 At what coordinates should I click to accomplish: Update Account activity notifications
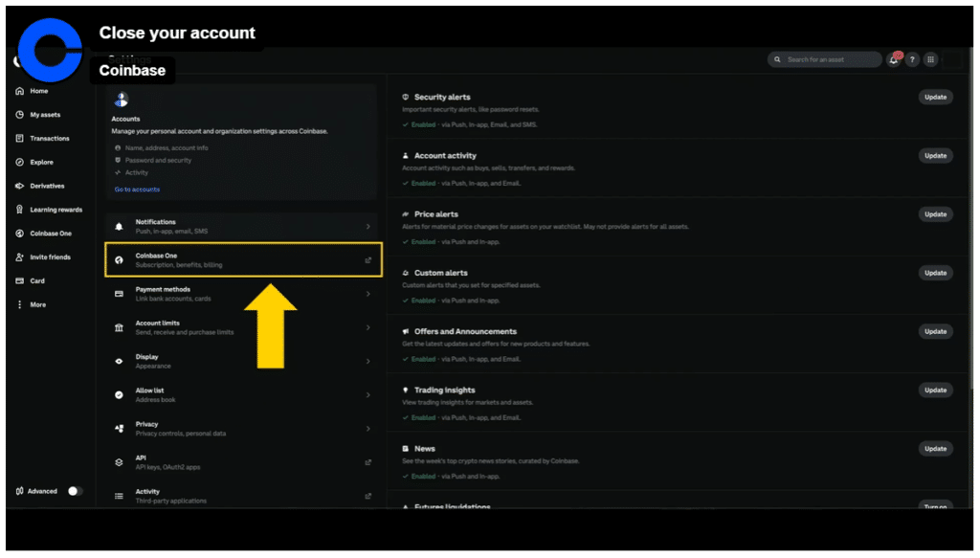936,156
